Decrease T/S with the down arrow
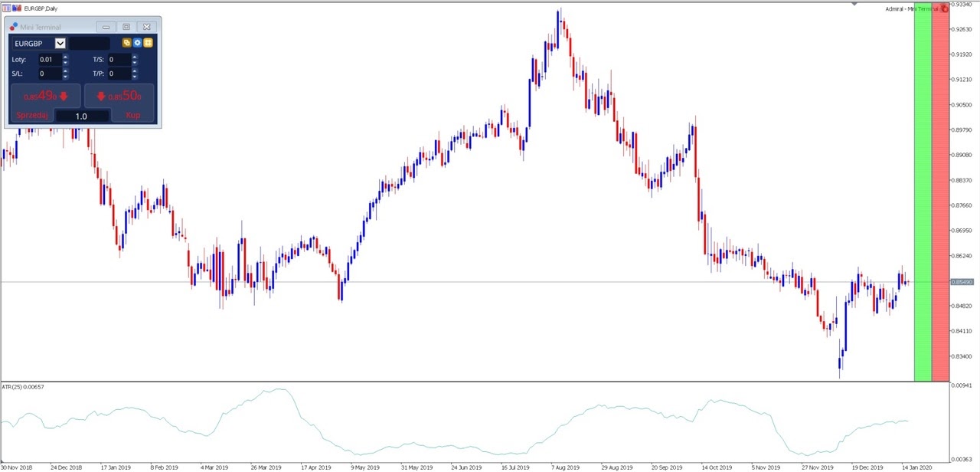This screenshot has height=472, width=980. [135, 62]
